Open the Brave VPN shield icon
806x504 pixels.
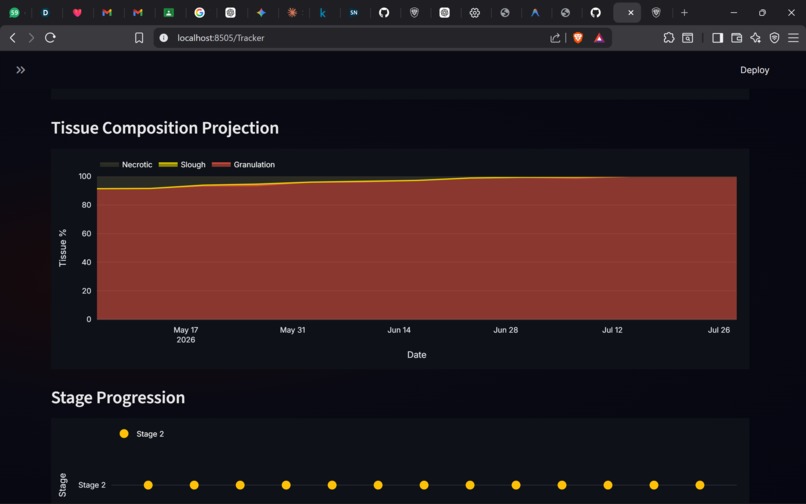point(774,38)
